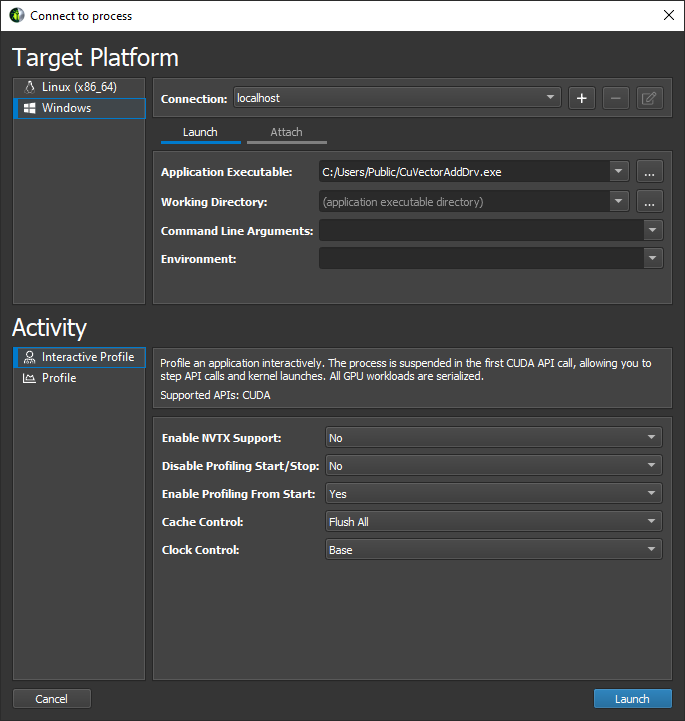Browse for Working Directory with ellipsis button
685x721 pixels.
[649, 202]
